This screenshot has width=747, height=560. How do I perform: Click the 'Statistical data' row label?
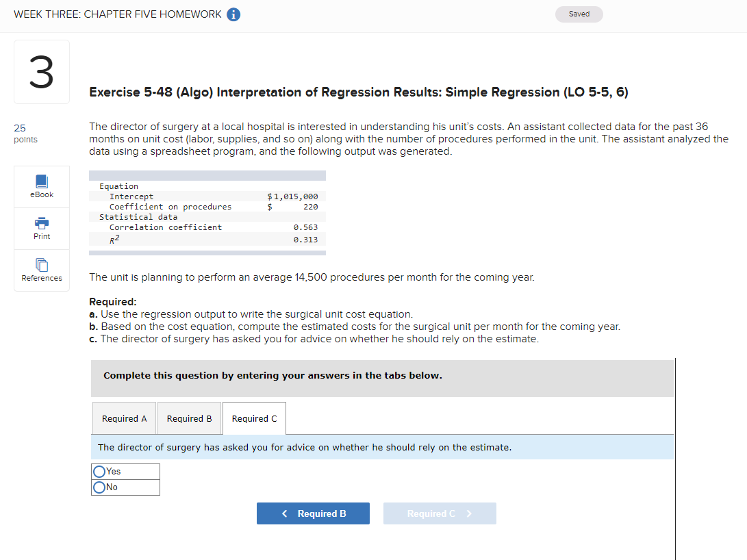(x=138, y=216)
